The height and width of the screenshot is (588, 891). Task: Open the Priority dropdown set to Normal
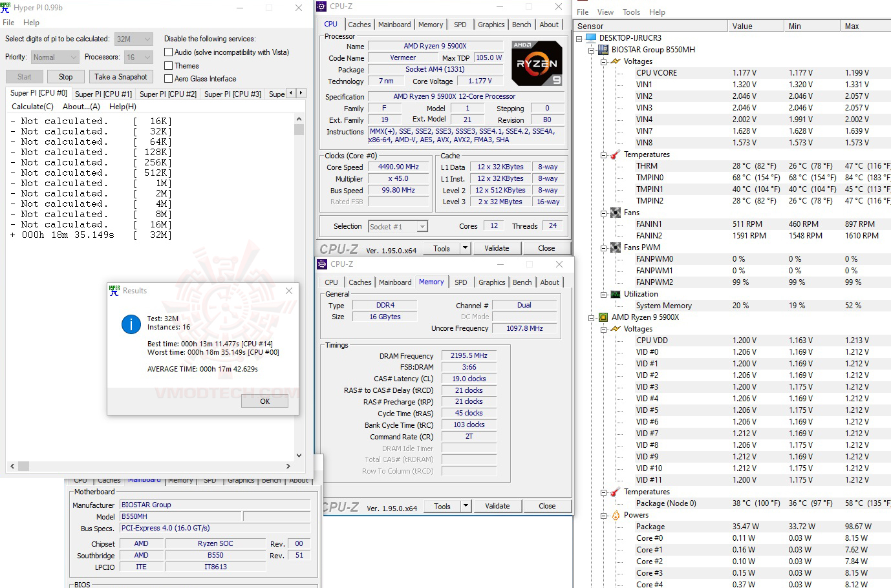coord(54,58)
